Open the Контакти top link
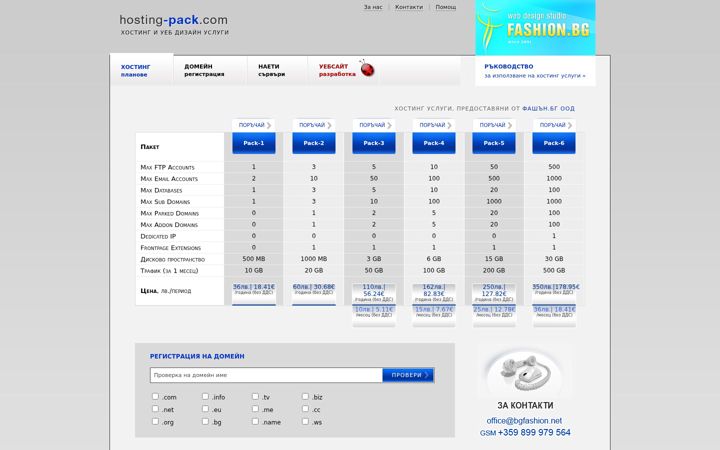 [409, 7]
